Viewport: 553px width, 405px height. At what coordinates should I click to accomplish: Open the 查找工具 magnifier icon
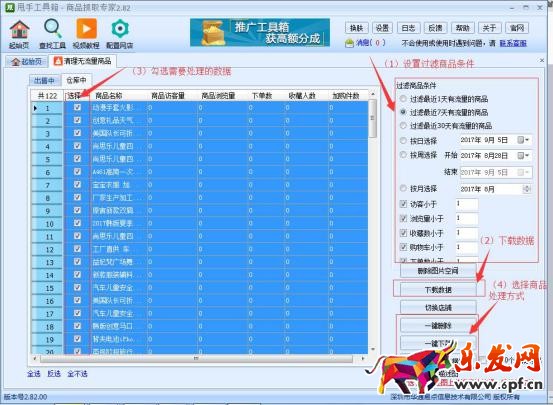(x=53, y=29)
